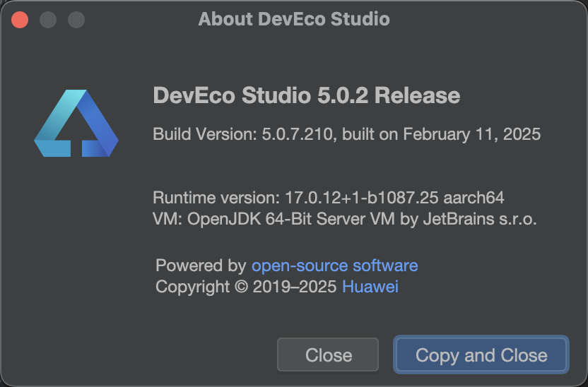Click the Copy and Close button
The height and width of the screenshot is (387, 588).
point(481,355)
